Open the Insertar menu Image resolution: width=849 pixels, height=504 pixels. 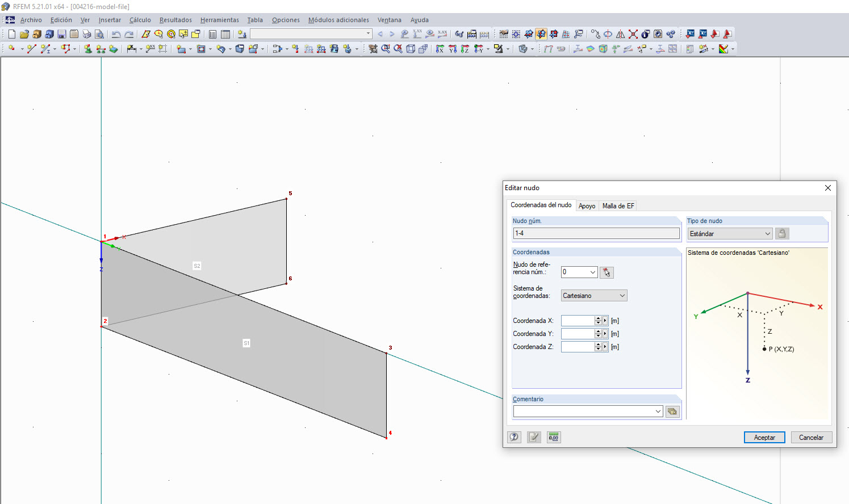(x=110, y=20)
